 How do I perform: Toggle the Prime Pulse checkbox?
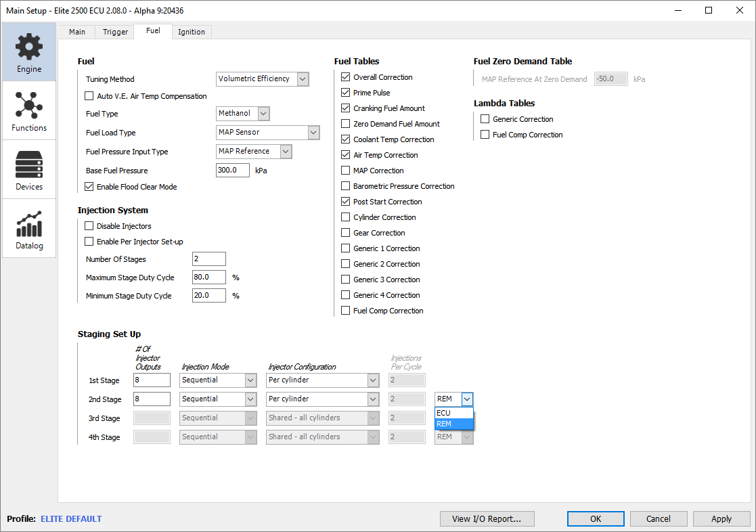tap(346, 93)
